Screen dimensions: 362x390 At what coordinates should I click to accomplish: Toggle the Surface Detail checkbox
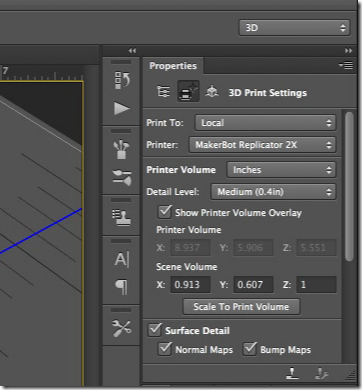tap(155, 330)
